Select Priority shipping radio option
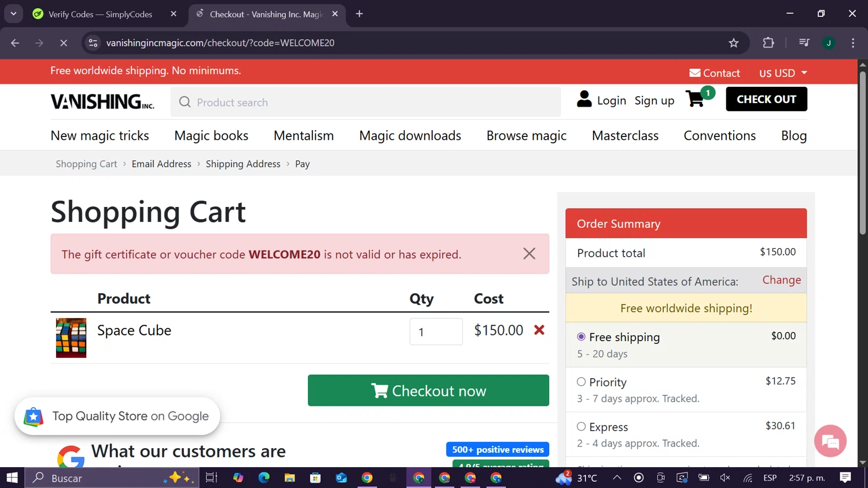868x488 pixels. (581, 382)
